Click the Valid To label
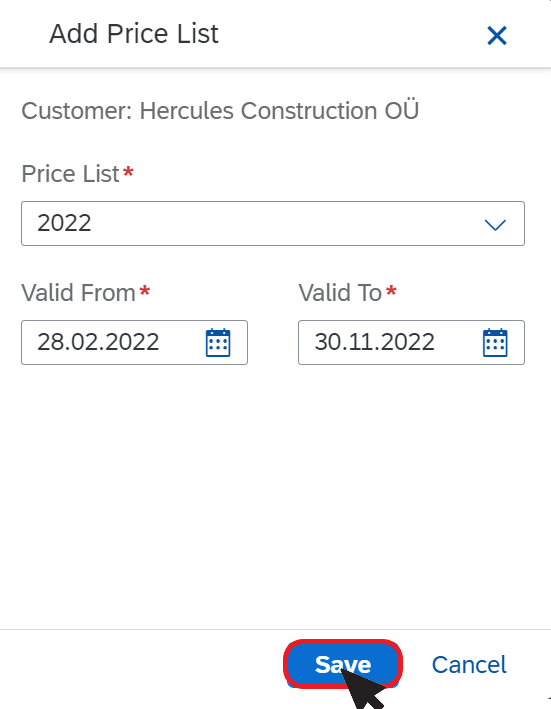The width and height of the screenshot is (551, 709). coord(340,293)
